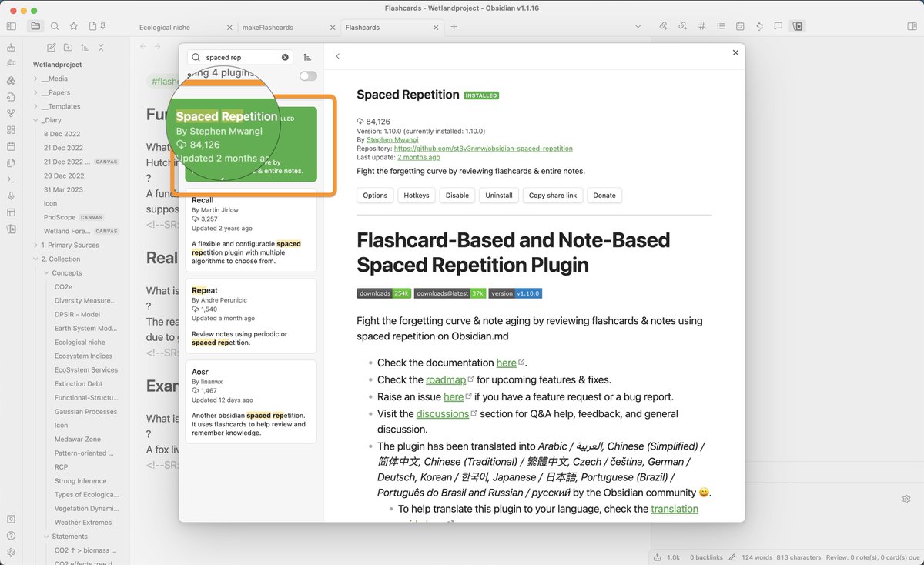Image resolution: width=924 pixels, height=565 pixels.
Task: Select the Repeat plugin card
Action: 251,316
